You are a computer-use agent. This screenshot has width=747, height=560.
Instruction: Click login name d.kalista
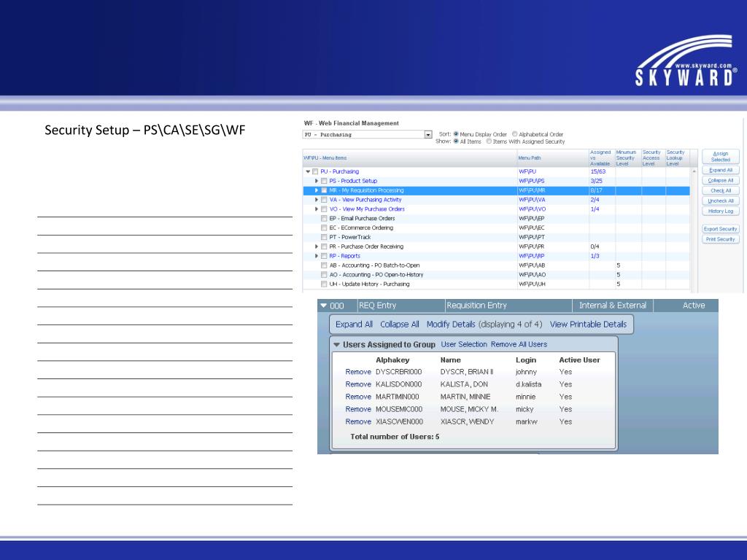click(528, 384)
